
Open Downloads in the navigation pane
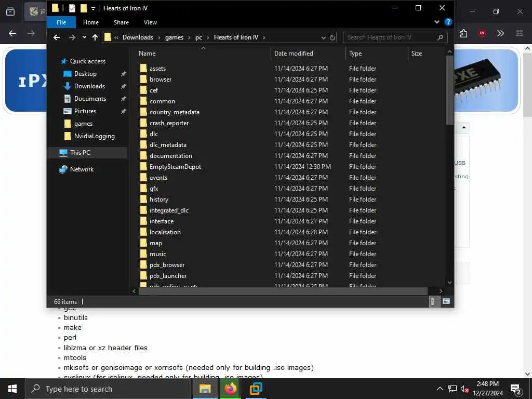click(89, 86)
